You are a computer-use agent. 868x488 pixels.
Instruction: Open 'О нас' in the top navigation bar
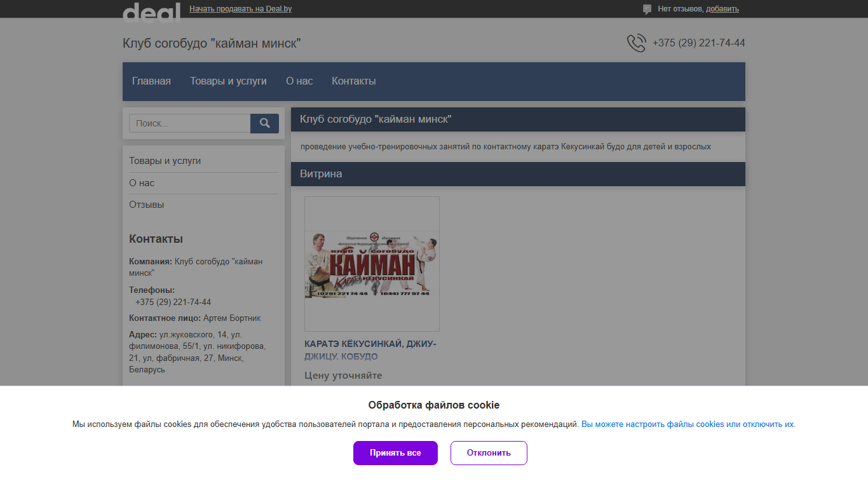coord(299,81)
